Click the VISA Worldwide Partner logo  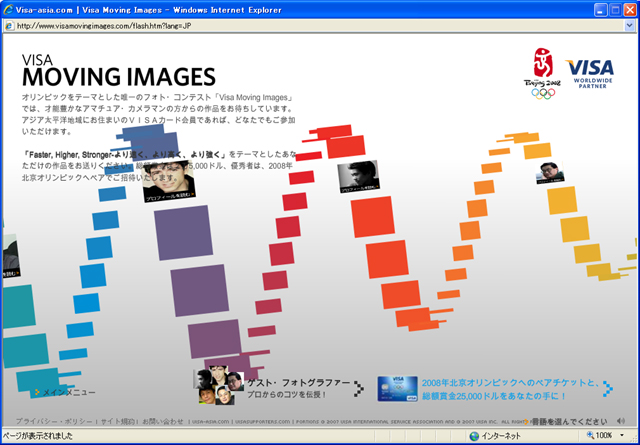(589, 74)
